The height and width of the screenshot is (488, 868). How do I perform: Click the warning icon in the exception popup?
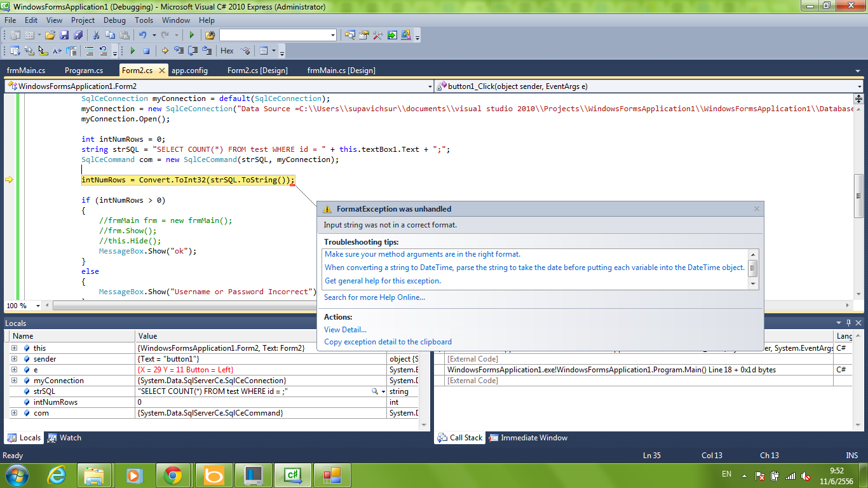(327, 209)
